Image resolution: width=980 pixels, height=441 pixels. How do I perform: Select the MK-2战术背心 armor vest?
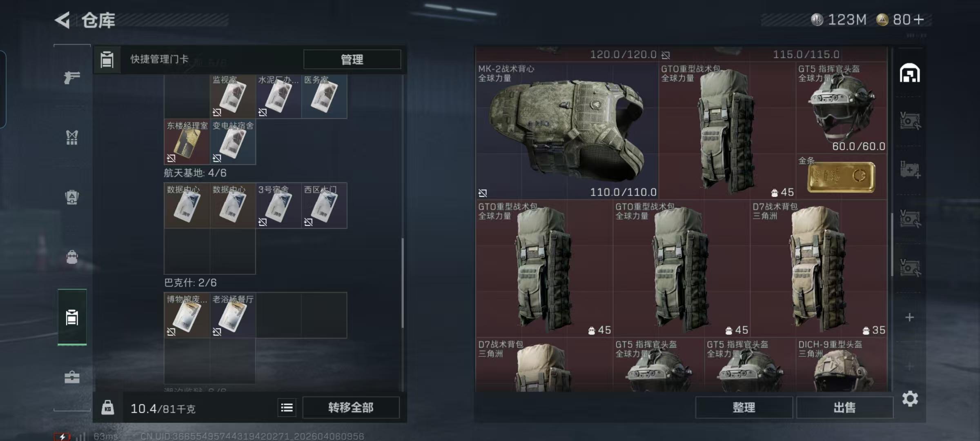click(x=567, y=130)
